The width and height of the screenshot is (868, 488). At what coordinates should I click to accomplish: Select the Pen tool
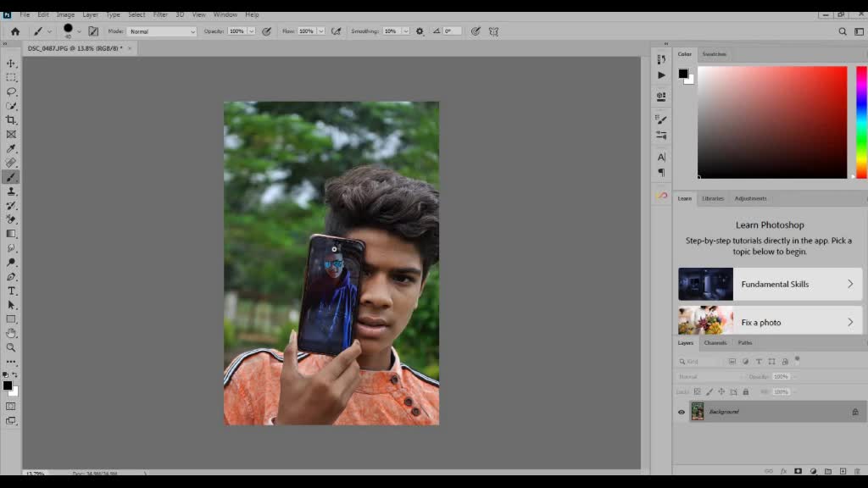pyautogui.click(x=11, y=277)
